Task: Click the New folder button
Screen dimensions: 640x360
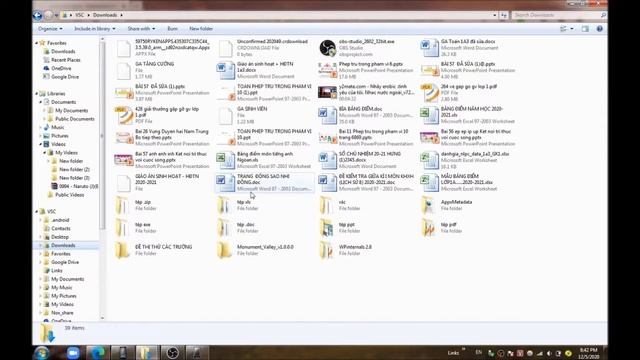Action: point(201,29)
